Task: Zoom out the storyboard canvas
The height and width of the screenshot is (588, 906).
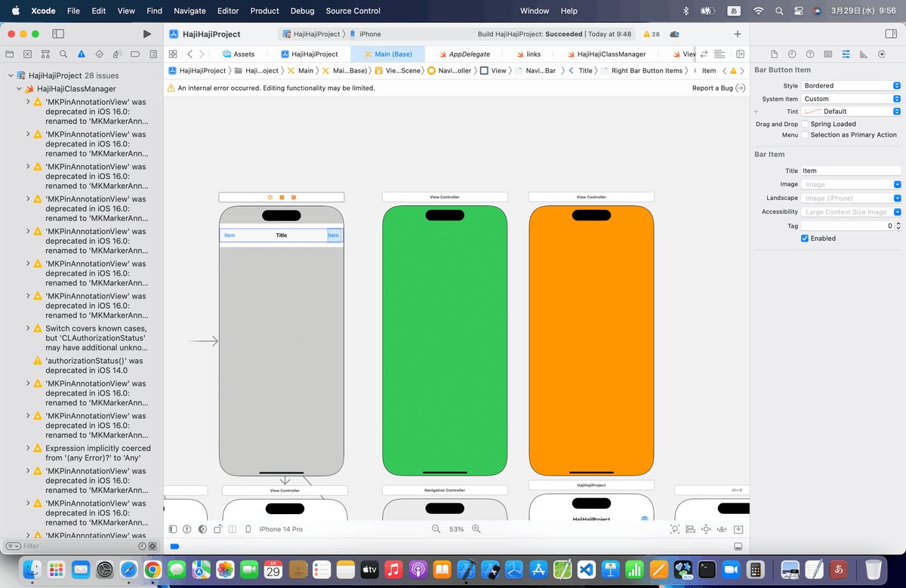Action: click(436, 529)
